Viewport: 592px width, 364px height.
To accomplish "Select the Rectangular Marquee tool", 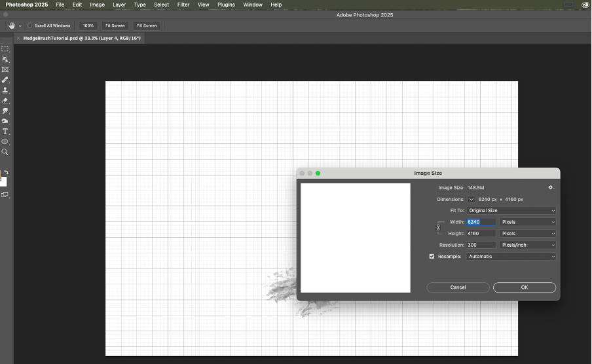I will pos(5,48).
